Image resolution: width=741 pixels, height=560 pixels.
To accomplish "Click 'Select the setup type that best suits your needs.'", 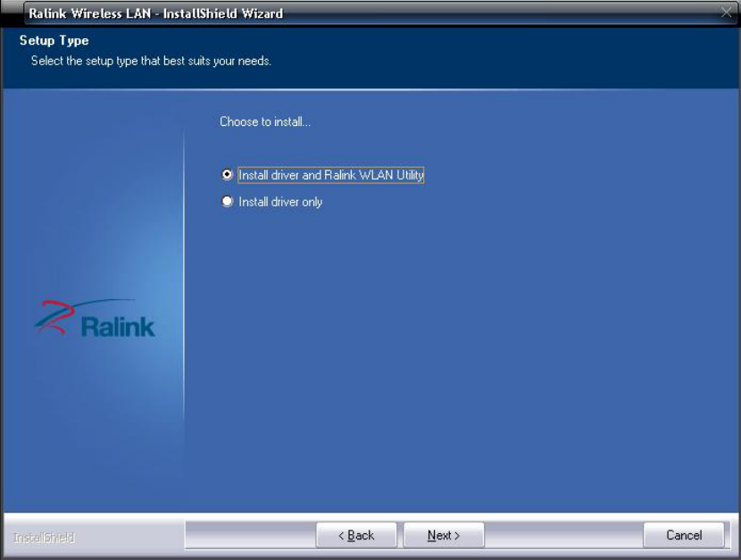I will [x=151, y=61].
